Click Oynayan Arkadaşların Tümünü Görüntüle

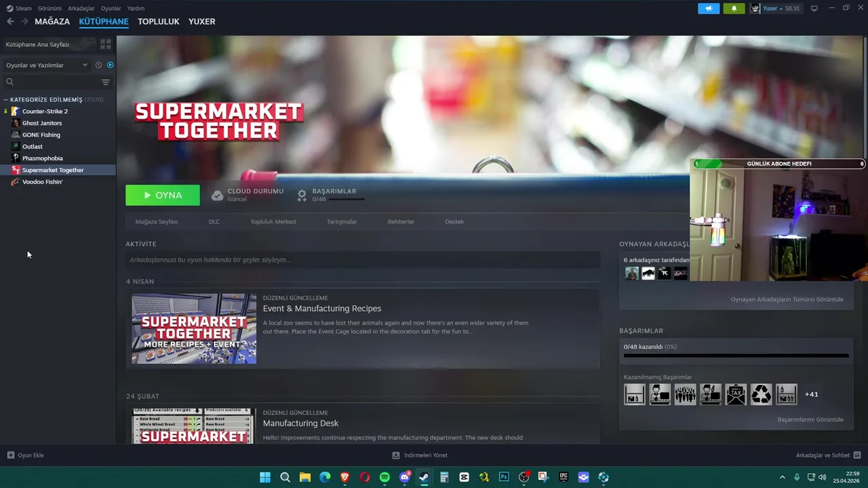click(787, 299)
